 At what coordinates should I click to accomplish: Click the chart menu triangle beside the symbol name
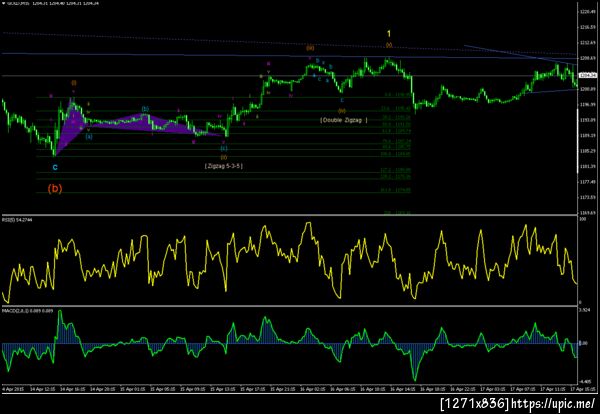[3, 3]
